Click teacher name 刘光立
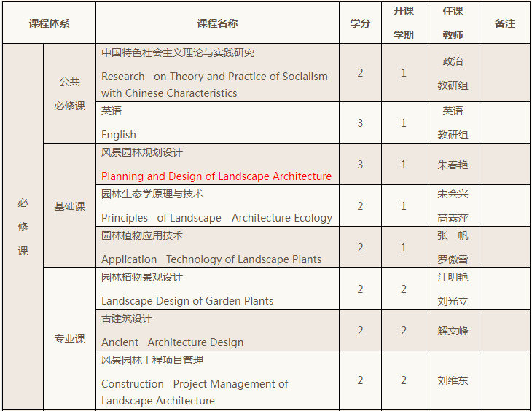This screenshot has height=411, width=532. [x=453, y=301]
